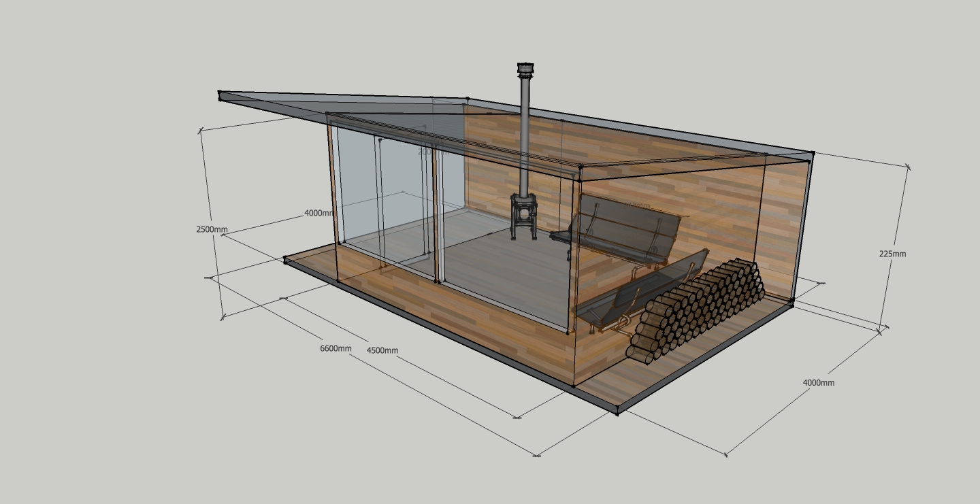Click the 6600mm dimension text
Viewport: 980px width, 504px height.
coord(336,349)
